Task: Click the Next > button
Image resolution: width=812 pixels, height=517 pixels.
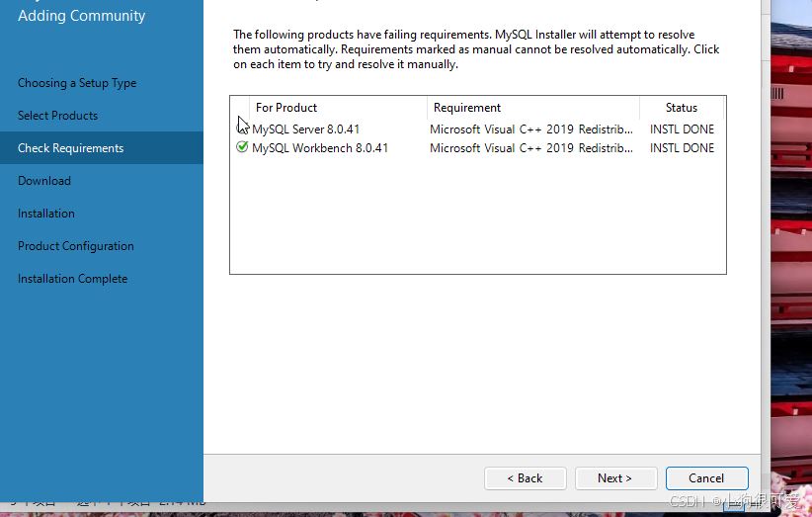Action: [615, 478]
